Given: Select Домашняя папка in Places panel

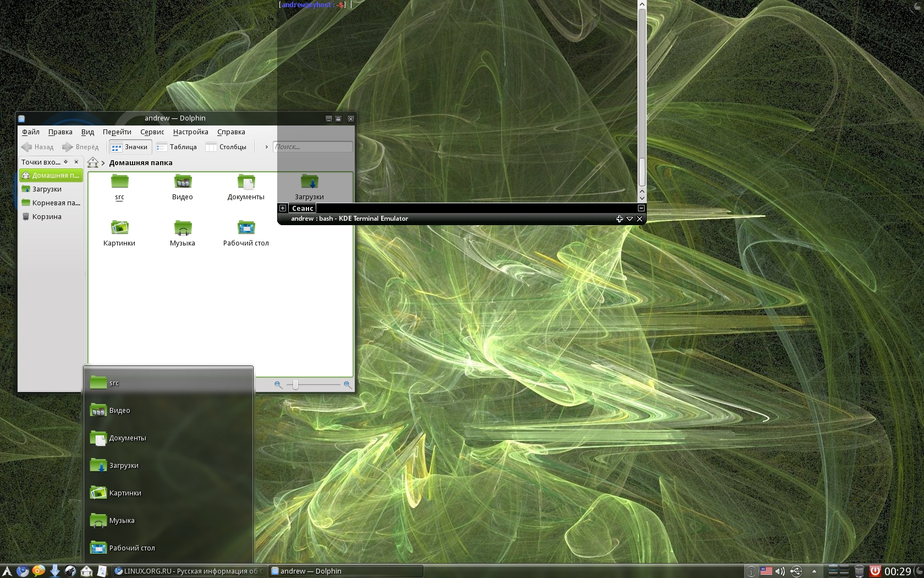Looking at the screenshot, I should (51, 176).
